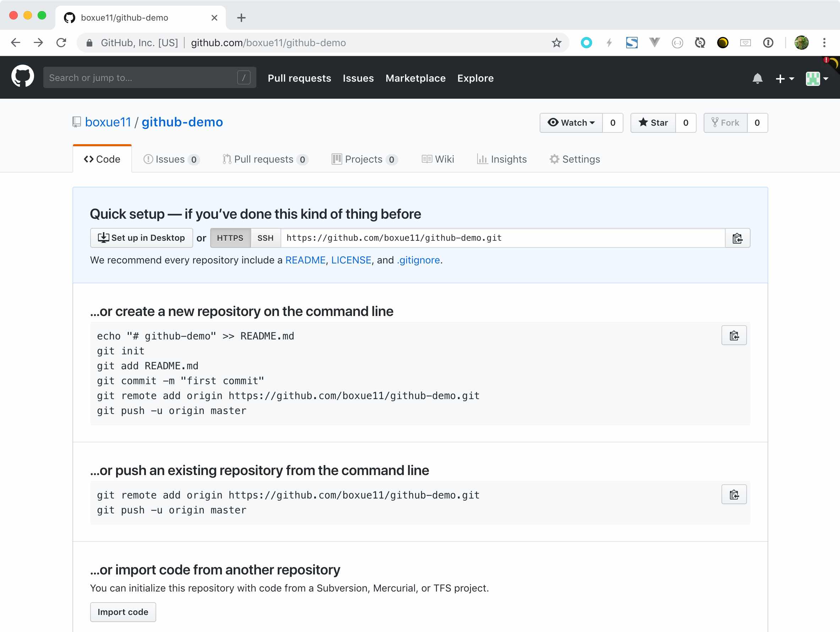Open the LICENSE link

tap(351, 260)
